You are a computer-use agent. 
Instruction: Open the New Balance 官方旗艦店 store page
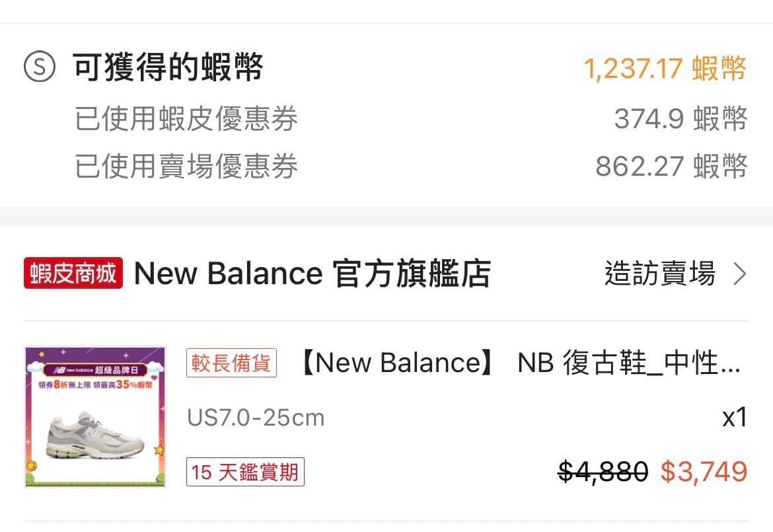pyautogui.click(x=311, y=273)
